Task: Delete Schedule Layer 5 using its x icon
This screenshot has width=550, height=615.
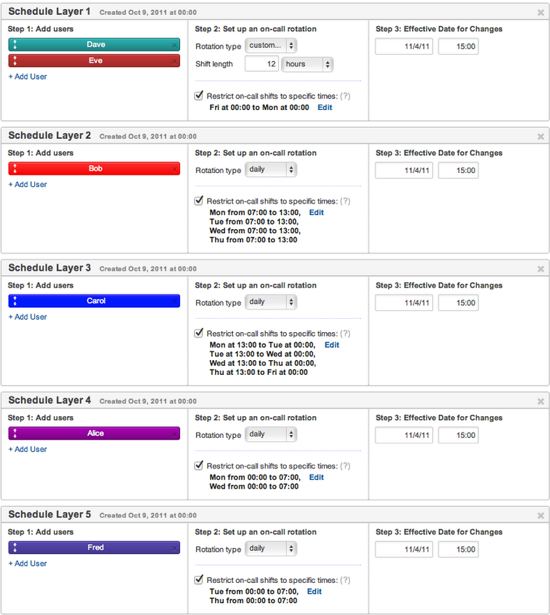Action: click(541, 515)
